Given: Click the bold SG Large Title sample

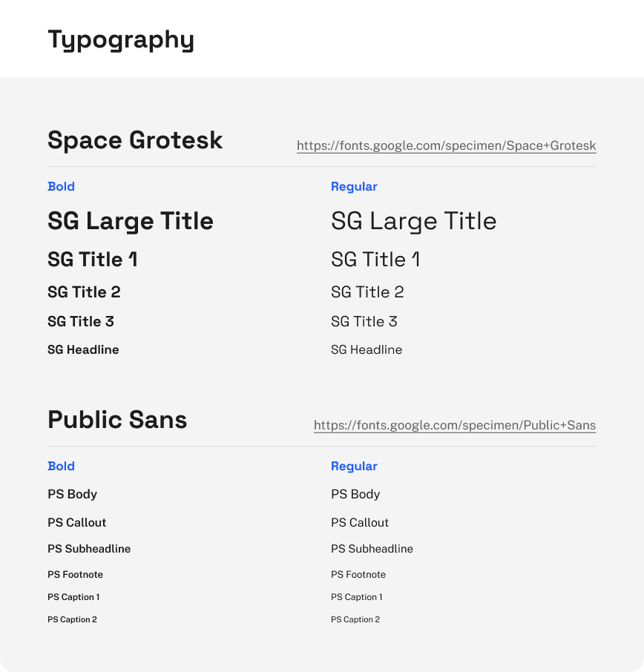Looking at the screenshot, I should (131, 221).
